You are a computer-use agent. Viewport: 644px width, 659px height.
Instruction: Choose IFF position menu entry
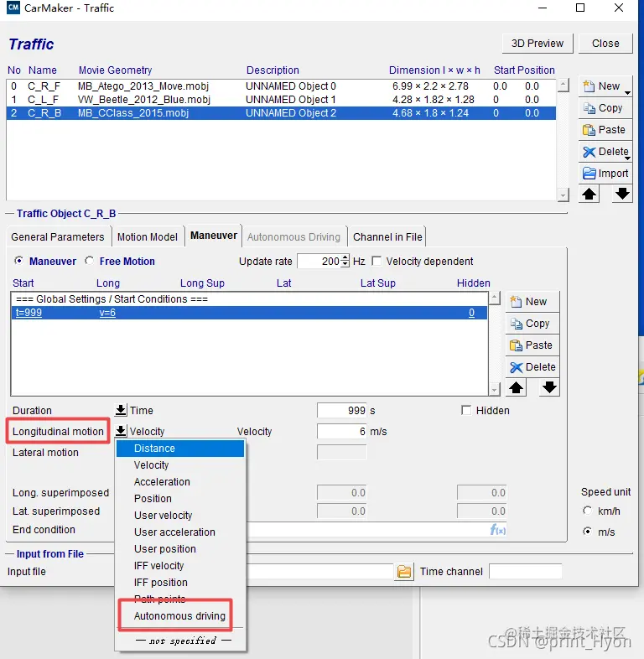point(180,583)
